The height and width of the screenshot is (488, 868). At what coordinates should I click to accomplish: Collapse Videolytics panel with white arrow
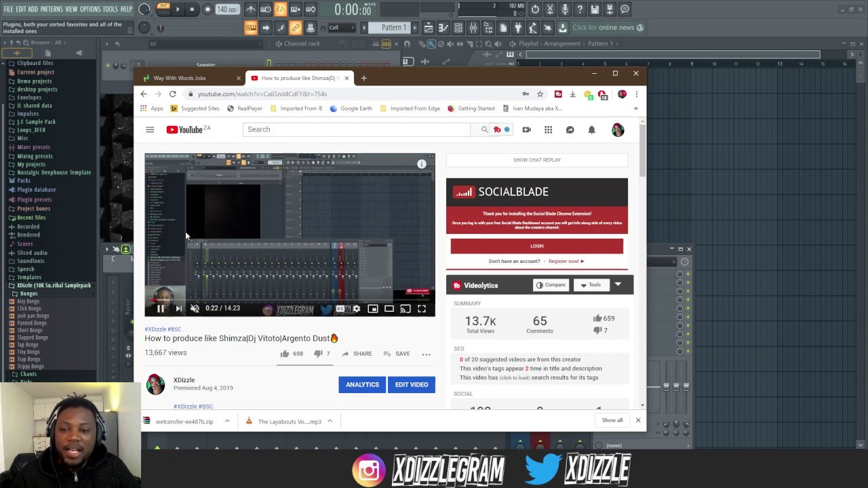618,285
